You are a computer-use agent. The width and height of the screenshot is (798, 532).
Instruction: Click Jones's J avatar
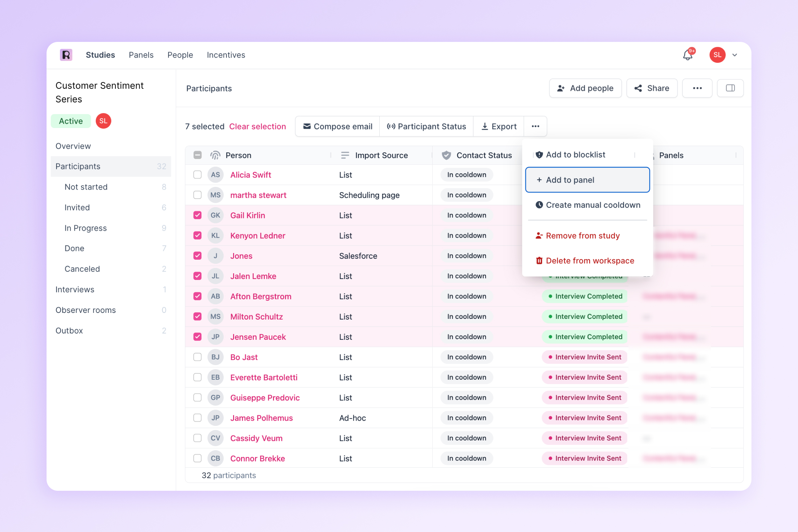point(215,256)
